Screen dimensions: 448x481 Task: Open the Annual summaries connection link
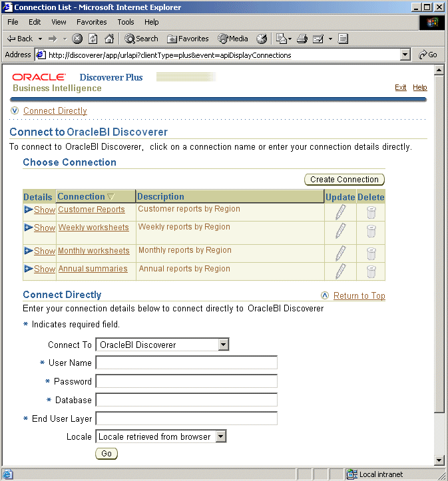tap(93, 269)
